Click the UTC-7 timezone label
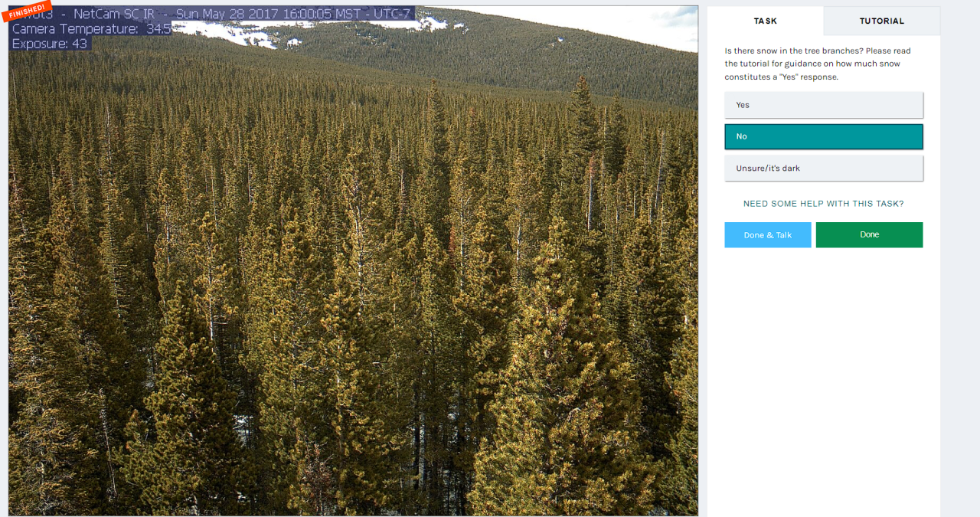This screenshot has width=980, height=517. 393,14
